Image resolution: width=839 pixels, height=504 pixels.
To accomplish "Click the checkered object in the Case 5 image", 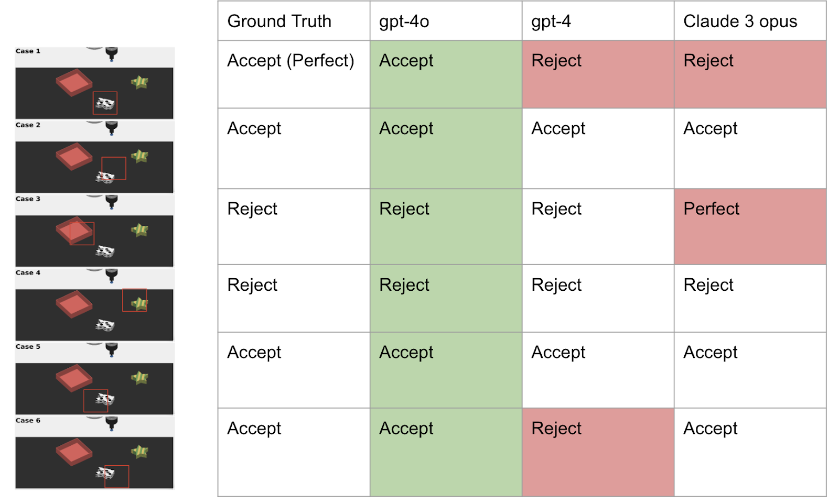I will pyautogui.click(x=105, y=400).
